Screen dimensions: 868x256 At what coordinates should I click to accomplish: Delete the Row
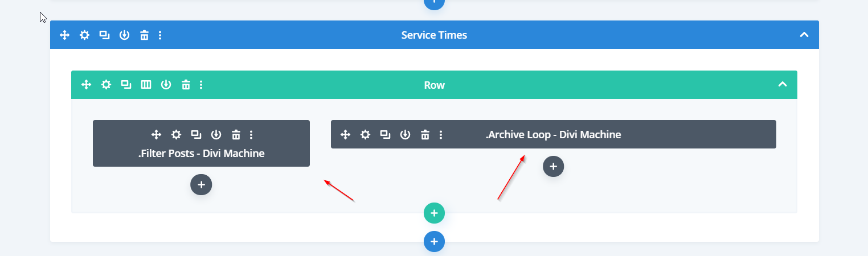point(186,85)
